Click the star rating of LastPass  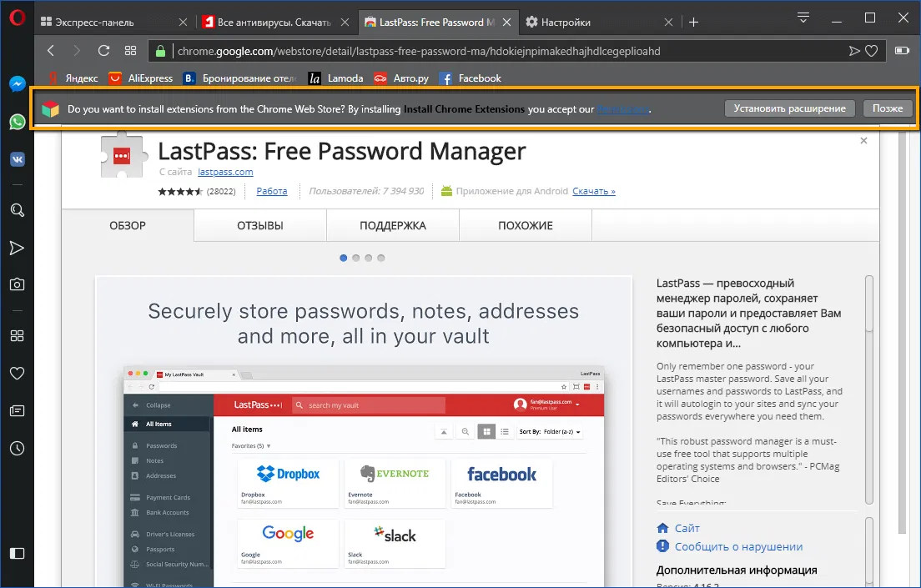pos(180,191)
